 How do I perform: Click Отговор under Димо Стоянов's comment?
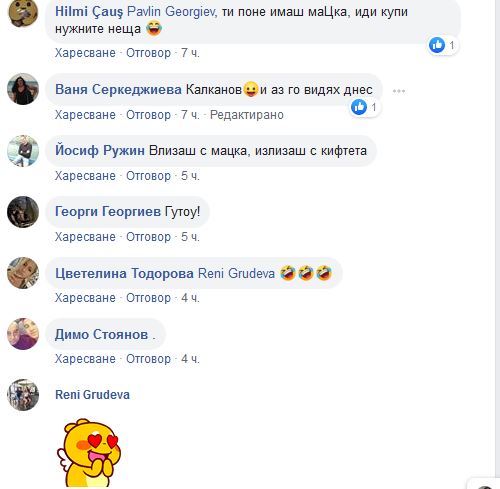[148, 359]
